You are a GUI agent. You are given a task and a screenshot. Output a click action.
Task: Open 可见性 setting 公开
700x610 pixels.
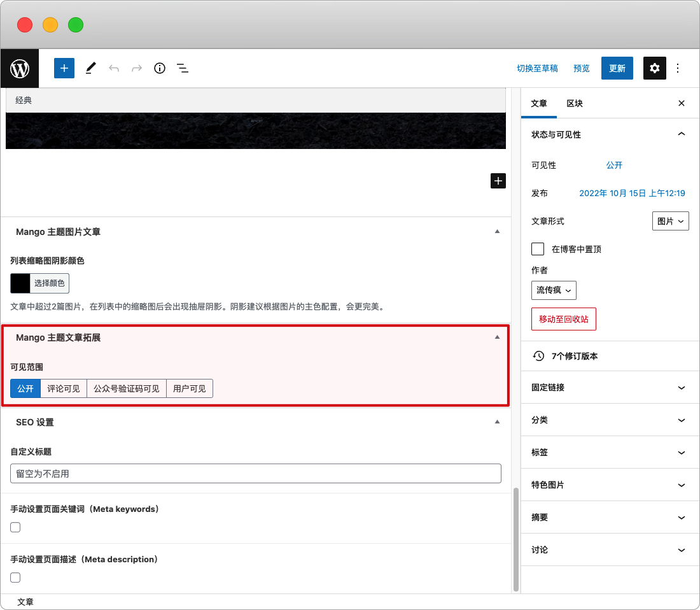click(614, 165)
